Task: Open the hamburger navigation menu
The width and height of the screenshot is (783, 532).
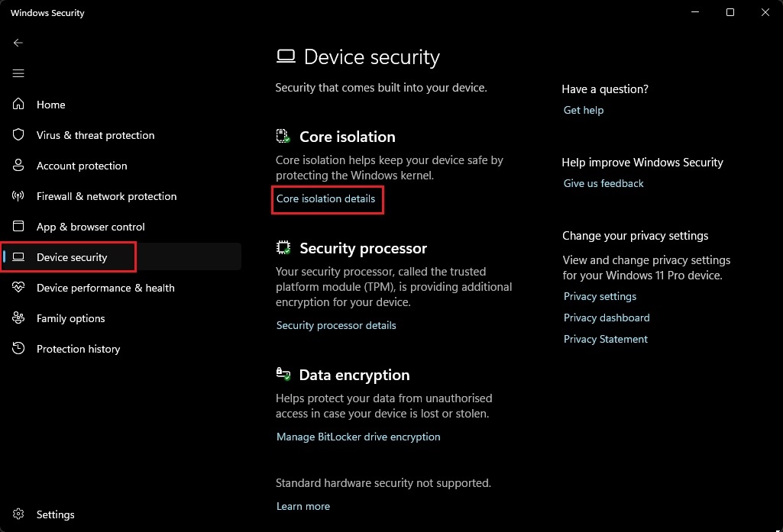Action: [19, 73]
